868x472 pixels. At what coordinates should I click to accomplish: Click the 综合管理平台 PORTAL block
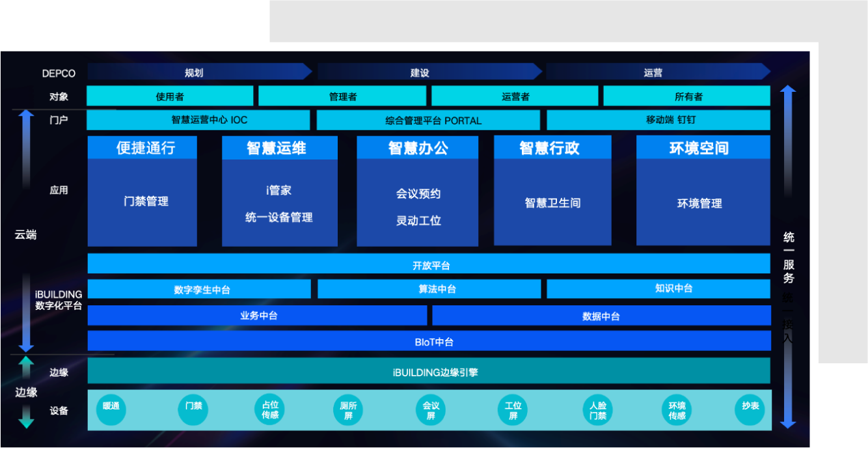pyautogui.click(x=428, y=120)
